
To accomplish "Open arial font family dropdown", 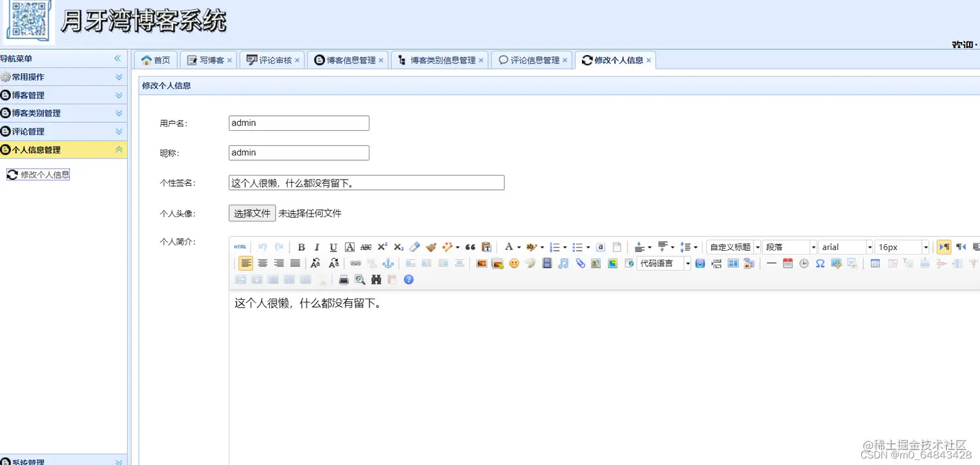I will point(846,247).
